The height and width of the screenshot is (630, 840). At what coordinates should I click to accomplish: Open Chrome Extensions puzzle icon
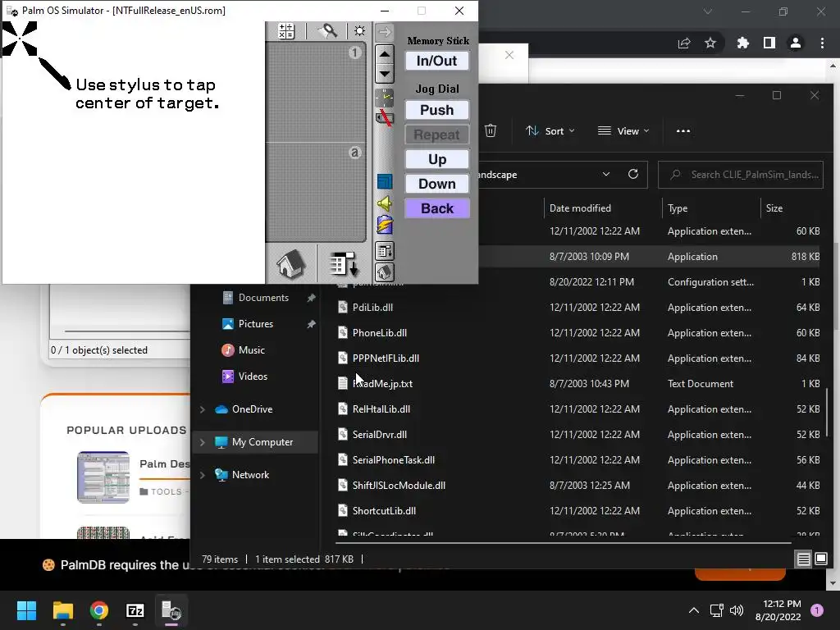point(743,43)
